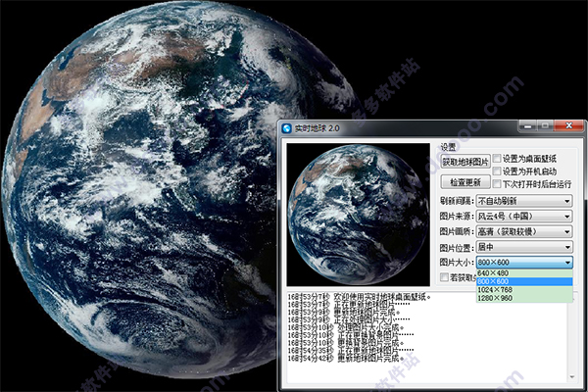Select 800×600 from size list
The height and width of the screenshot is (392, 588).
coord(524,281)
